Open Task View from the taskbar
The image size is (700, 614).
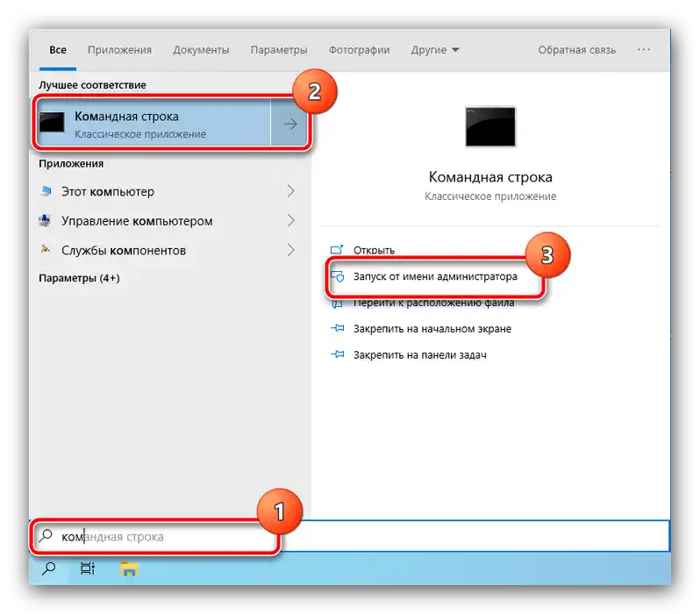click(88, 568)
